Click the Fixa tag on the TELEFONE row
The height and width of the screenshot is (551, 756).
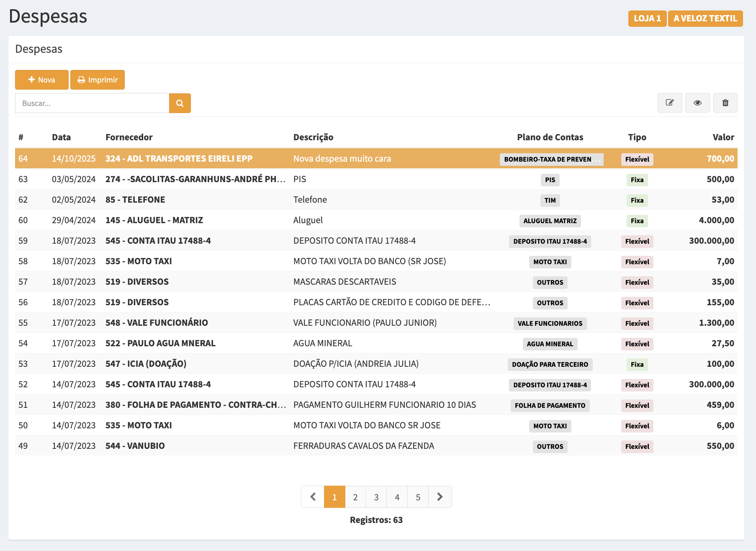[x=637, y=201]
